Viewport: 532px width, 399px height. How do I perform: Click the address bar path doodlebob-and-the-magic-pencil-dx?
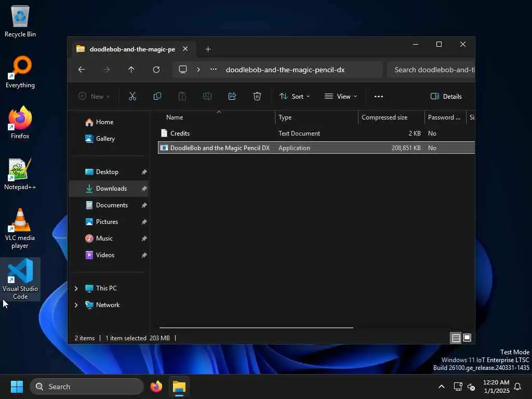(x=285, y=70)
